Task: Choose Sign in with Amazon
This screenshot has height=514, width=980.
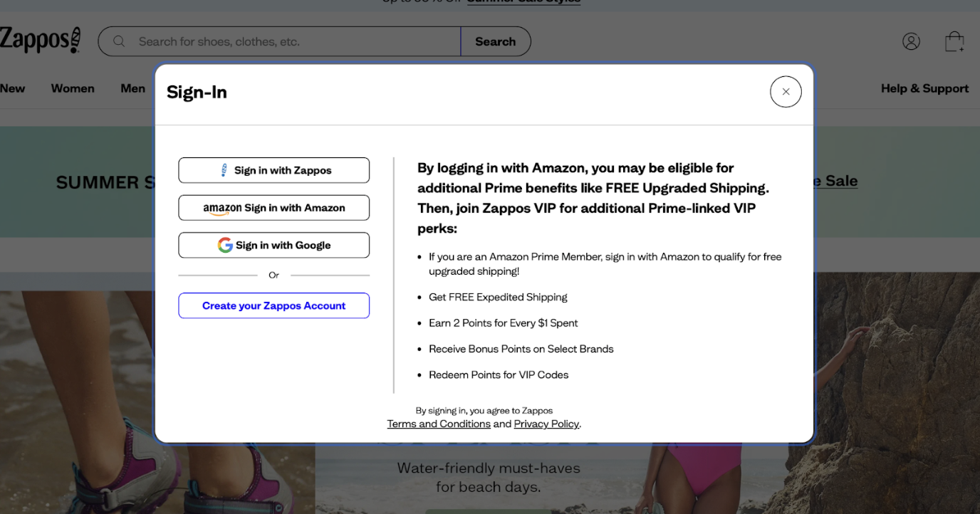Action: pyautogui.click(x=273, y=208)
